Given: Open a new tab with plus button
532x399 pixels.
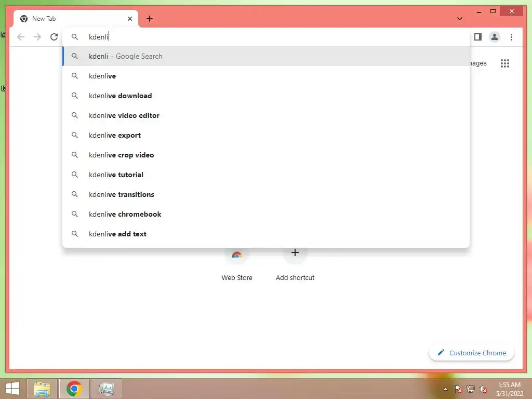Looking at the screenshot, I should tap(150, 19).
